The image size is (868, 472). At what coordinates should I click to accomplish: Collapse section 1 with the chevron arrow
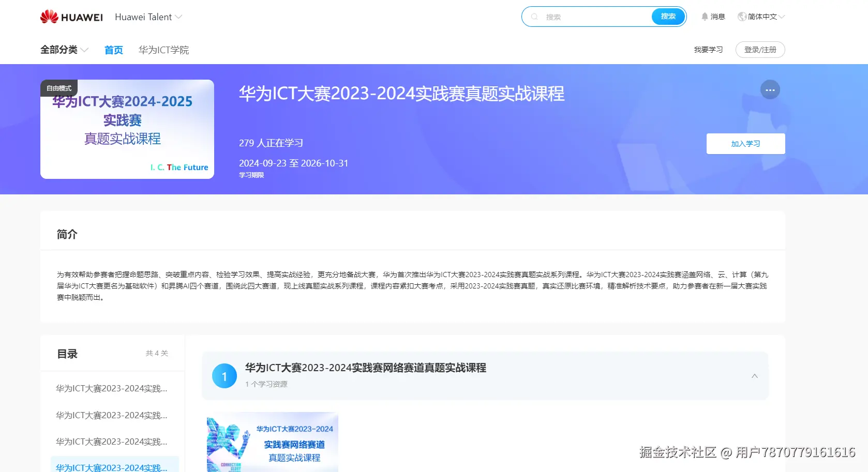[754, 376]
